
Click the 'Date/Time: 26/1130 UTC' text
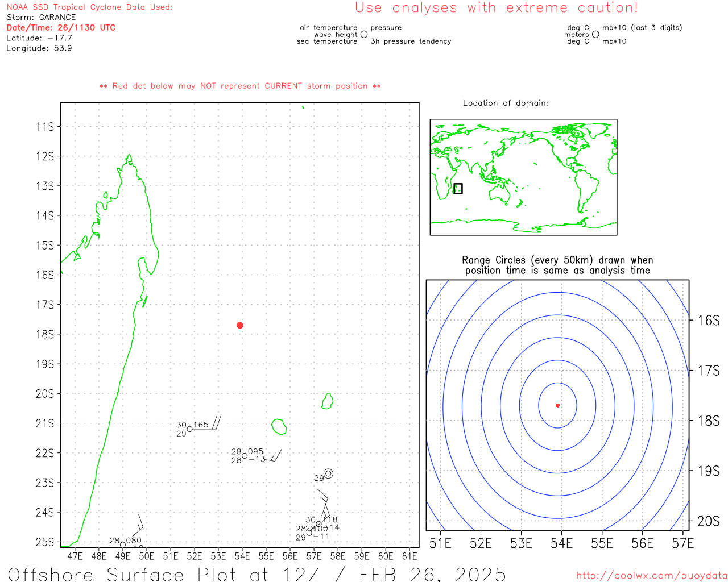(x=61, y=27)
